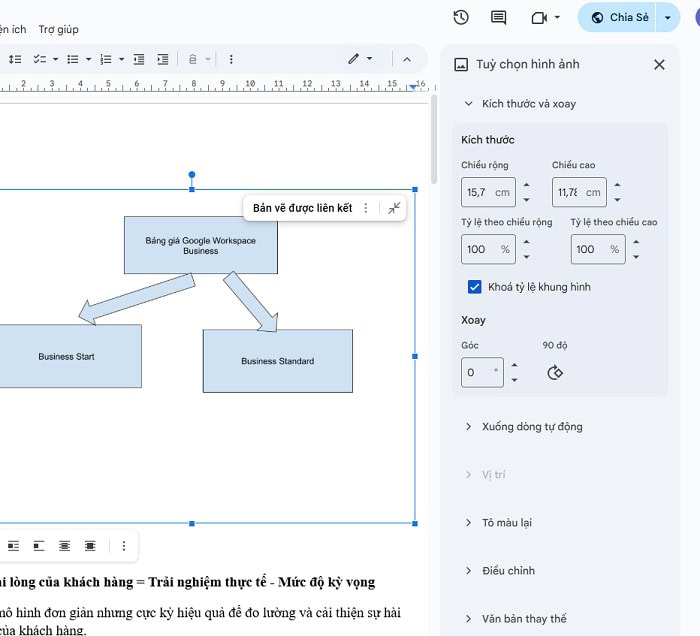Collapse the Kích thước và xoay section
This screenshot has width=700, height=636.
coord(468,104)
